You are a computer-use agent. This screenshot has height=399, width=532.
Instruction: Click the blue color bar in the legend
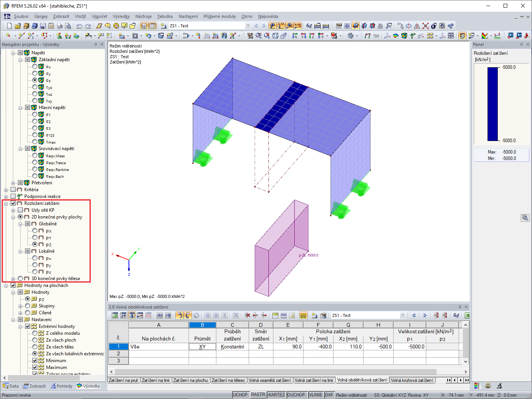(493, 104)
